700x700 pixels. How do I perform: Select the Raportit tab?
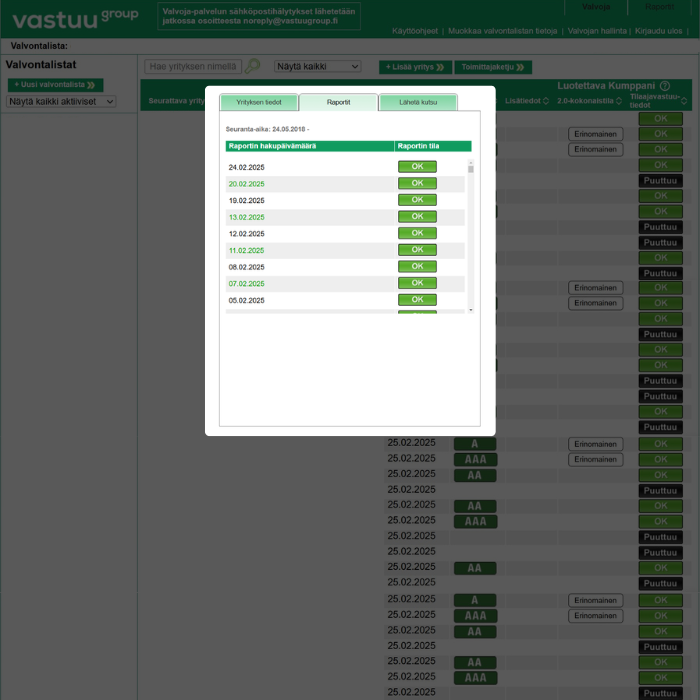tap(338, 102)
